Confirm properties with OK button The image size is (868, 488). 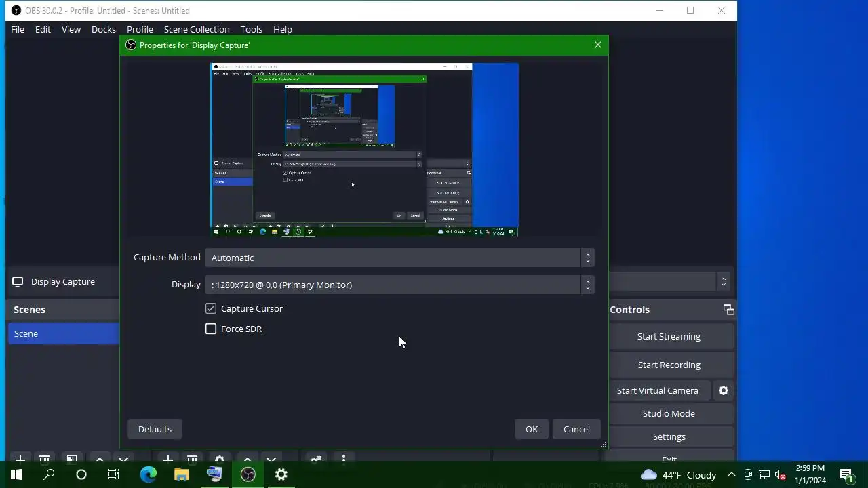532,429
